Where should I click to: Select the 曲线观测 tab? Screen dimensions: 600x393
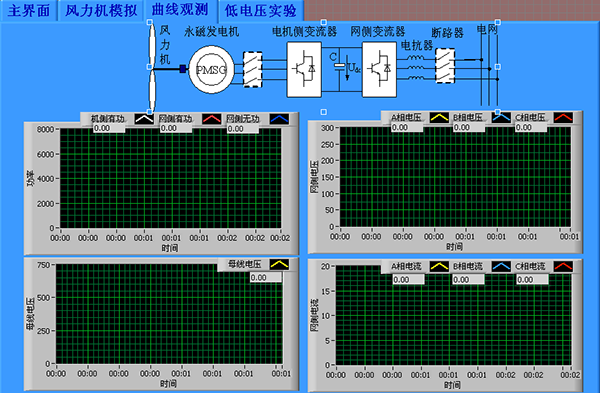[x=179, y=10]
